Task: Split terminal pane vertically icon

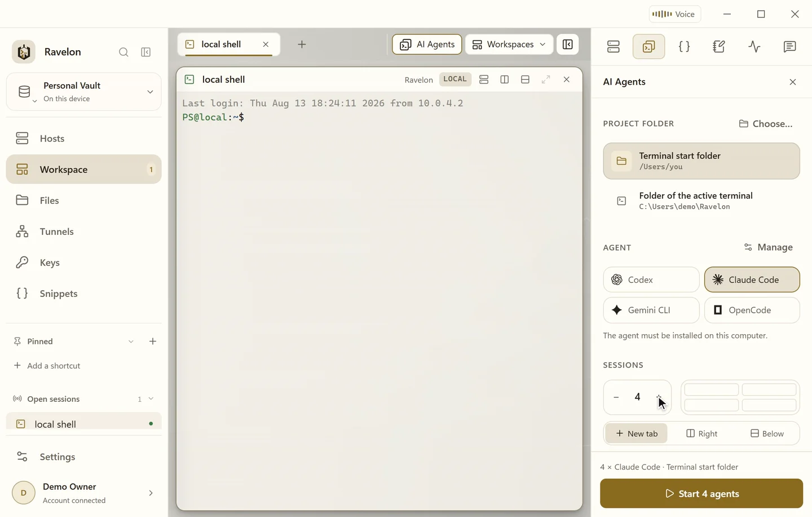Action: (x=505, y=80)
